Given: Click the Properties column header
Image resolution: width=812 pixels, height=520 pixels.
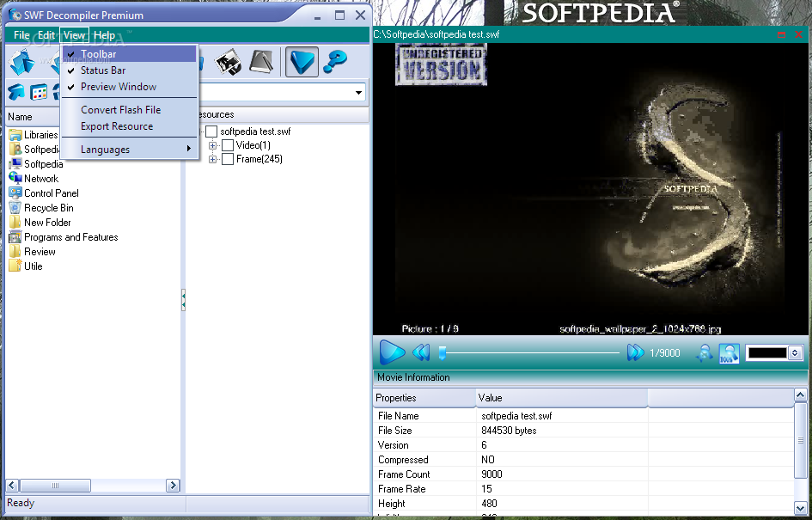Looking at the screenshot, I should [x=424, y=398].
